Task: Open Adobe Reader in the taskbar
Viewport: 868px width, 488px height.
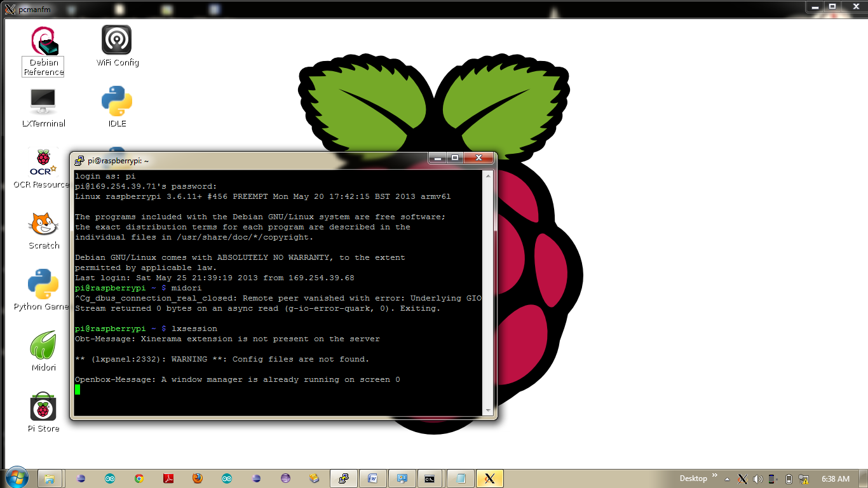Action: (x=168, y=478)
